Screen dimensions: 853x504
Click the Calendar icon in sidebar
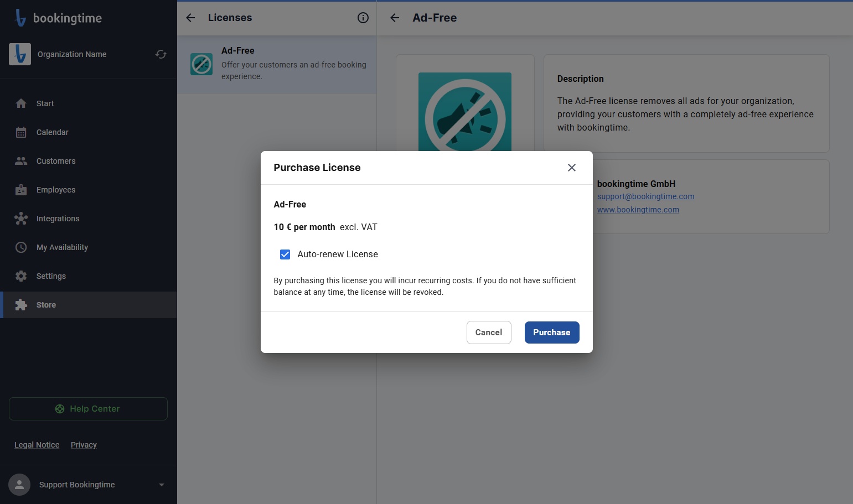(x=21, y=132)
